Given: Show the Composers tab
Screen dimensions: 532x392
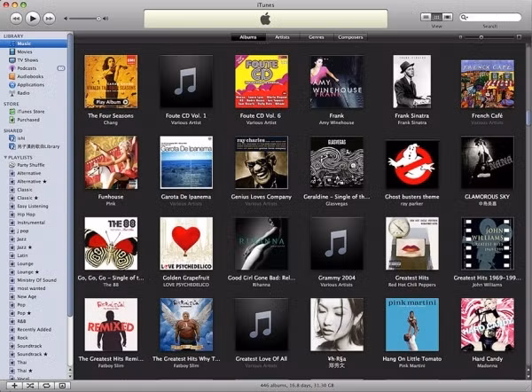Looking at the screenshot, I should (x=350, y=37).
